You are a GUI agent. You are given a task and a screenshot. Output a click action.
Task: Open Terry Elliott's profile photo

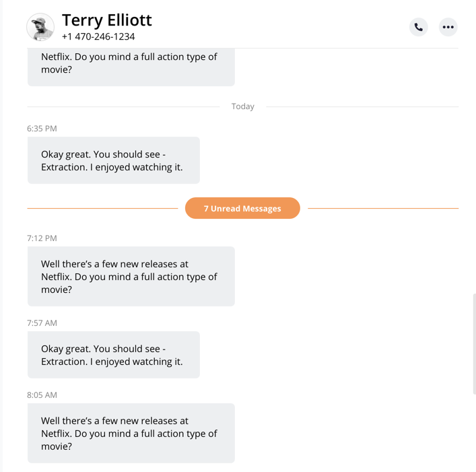click(x=40, y=27)
